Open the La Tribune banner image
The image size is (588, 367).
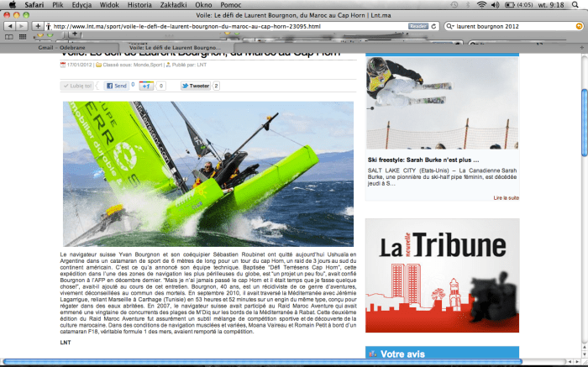tap(442, 276)
